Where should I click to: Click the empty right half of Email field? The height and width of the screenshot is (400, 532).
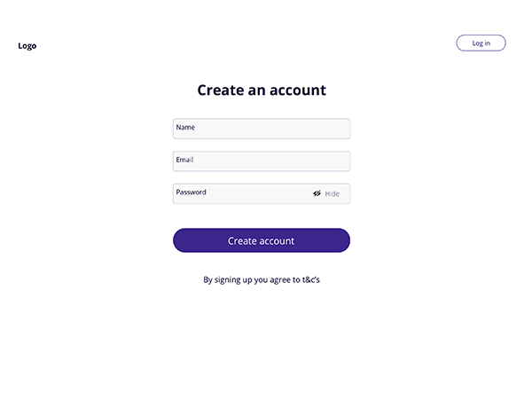(x=306, y=161)
